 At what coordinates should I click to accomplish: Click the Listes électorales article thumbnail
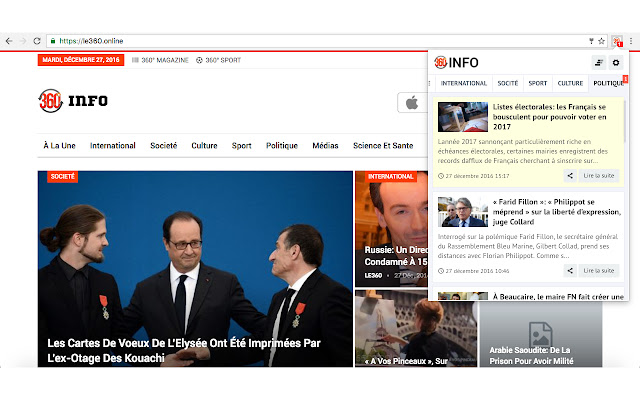click(463, 117)
